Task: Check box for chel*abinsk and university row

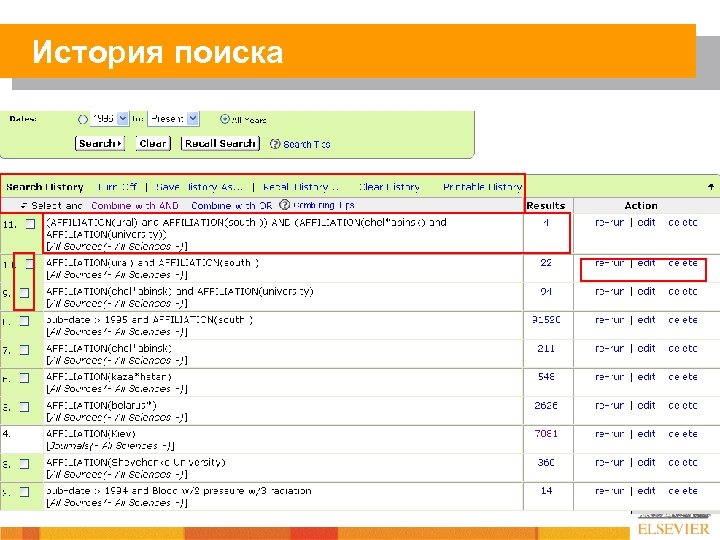Action: click(24, 292)
